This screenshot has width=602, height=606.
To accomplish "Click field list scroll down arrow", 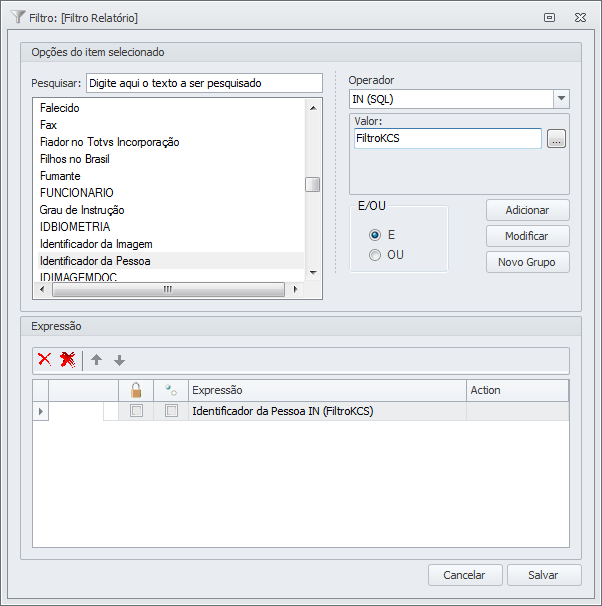I will click(x=313, y=273).
